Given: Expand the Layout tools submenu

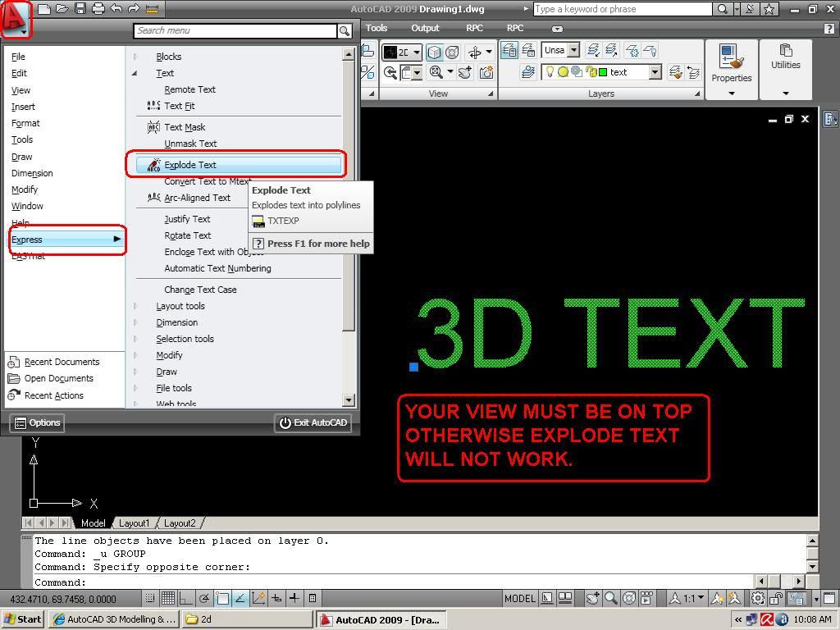Looking at the screenshot, I should click(180, 306).
